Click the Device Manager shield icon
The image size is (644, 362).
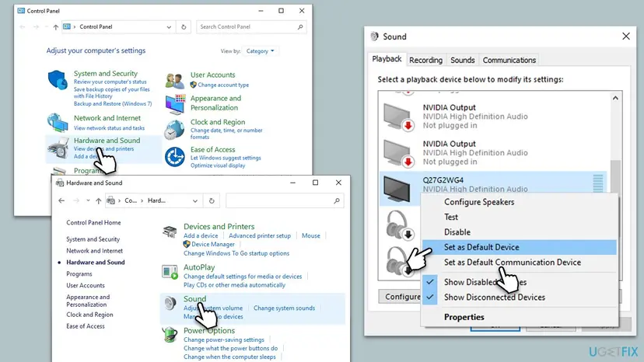pyautogui.click(x=187, y=244)
